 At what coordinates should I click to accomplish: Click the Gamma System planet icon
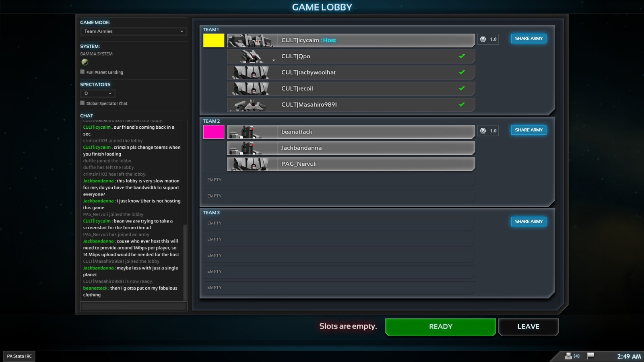click(x=85, y=62)
